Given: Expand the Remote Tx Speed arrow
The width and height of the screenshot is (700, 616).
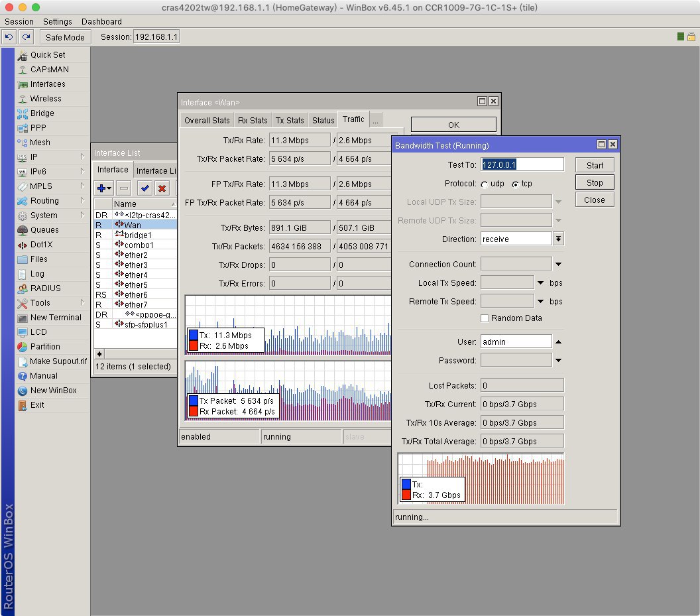Looking at the screenshot, I should (x=541, y=302).
